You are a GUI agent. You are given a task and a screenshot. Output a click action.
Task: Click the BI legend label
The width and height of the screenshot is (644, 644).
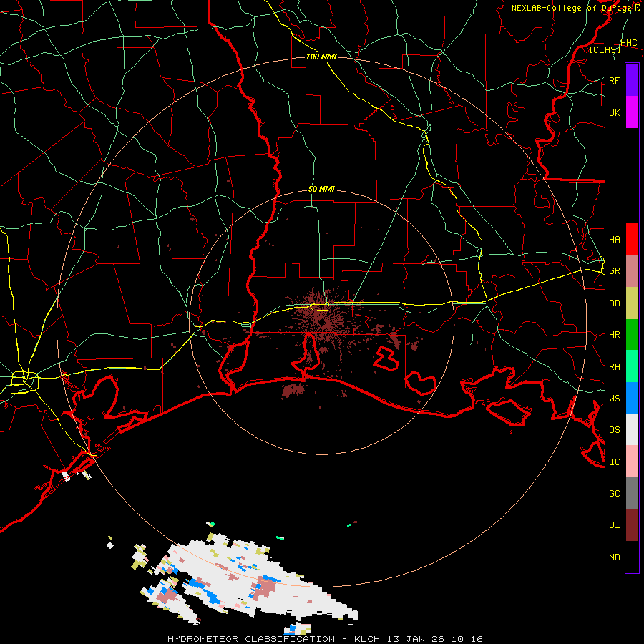(x=614, y=525)
